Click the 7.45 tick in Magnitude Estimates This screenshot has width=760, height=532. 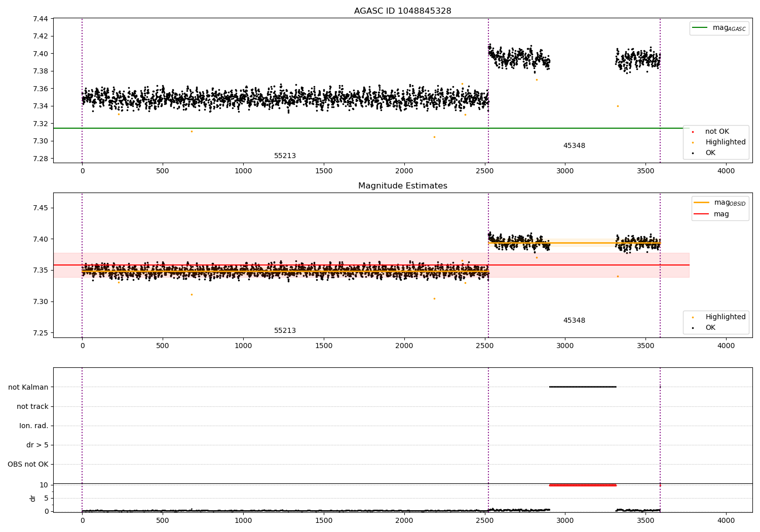point(41,208)
